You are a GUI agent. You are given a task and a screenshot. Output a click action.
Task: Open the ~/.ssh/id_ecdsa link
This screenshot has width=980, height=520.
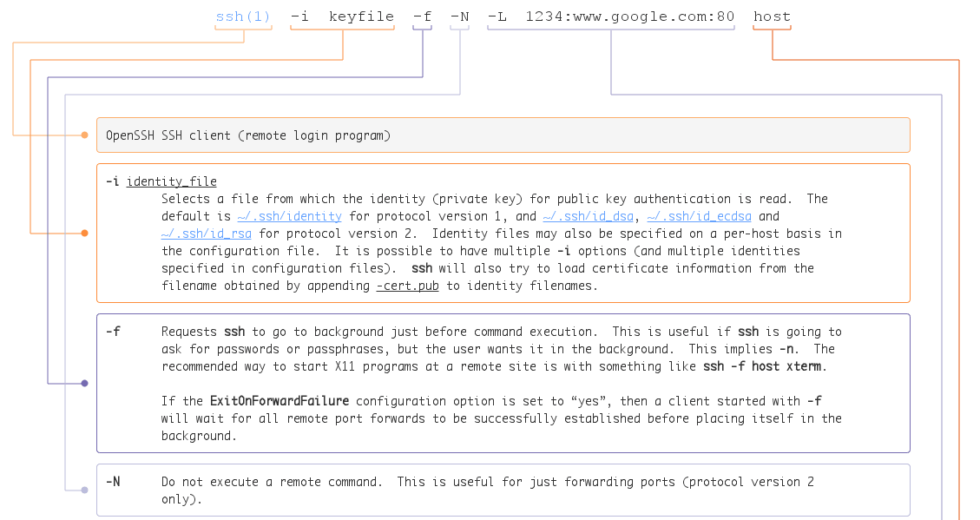coord(700,215)
